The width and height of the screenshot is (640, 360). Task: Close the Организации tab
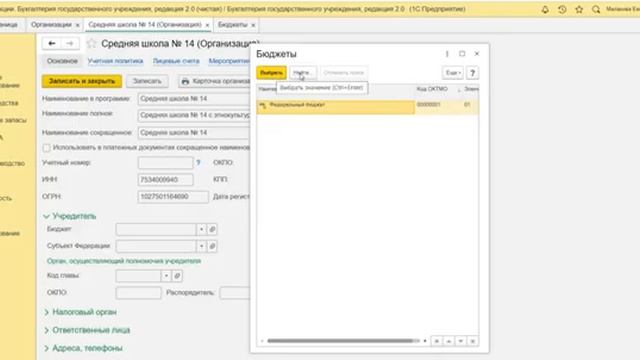coord(78,25)
